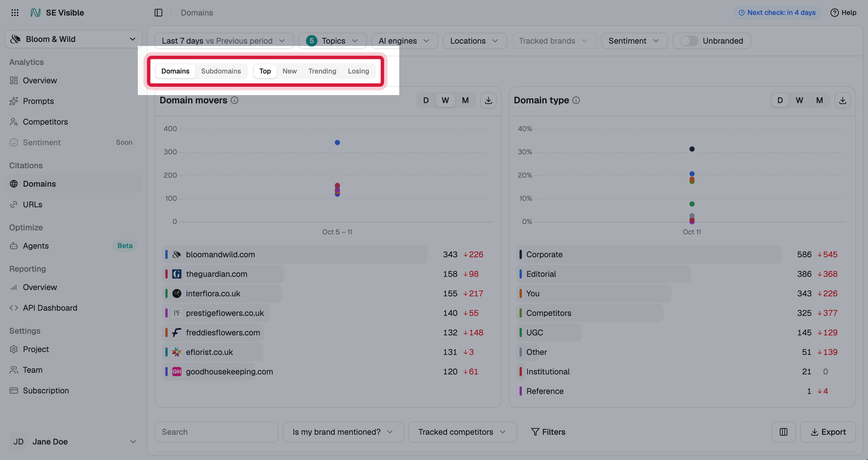Click Next check in 4 days badge
This screenshot has height=460, width=868.
[x=777, y=12]
